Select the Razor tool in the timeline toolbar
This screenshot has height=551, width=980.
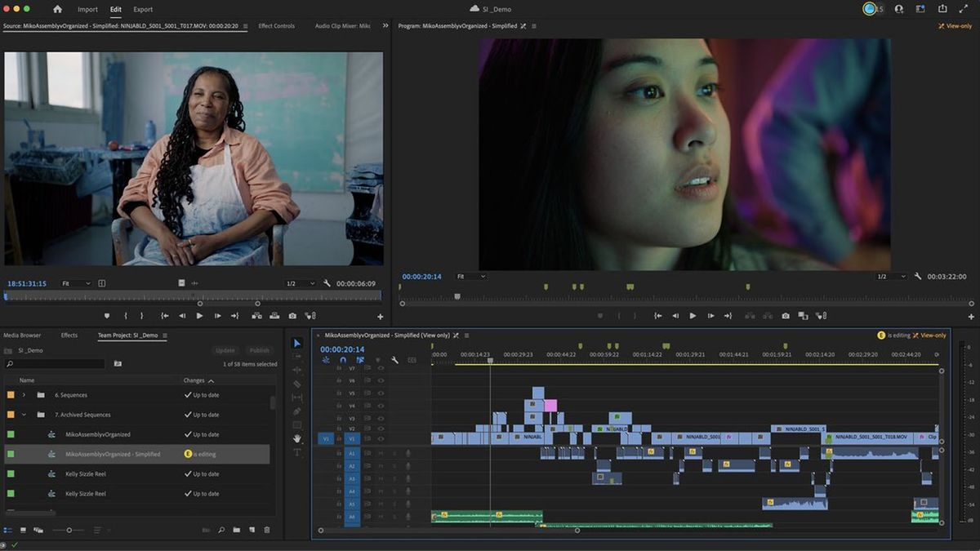click(x=296, y=384)
